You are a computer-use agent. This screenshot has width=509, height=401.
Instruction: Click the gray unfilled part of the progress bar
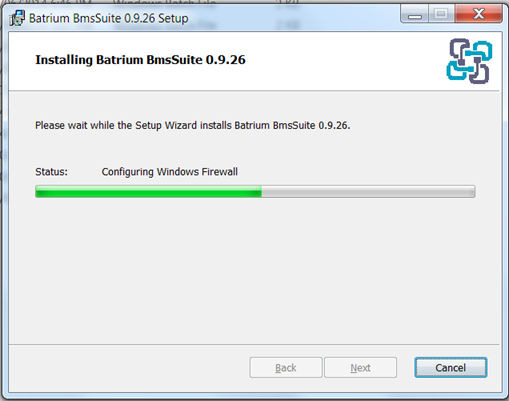[x=368, y=192]
